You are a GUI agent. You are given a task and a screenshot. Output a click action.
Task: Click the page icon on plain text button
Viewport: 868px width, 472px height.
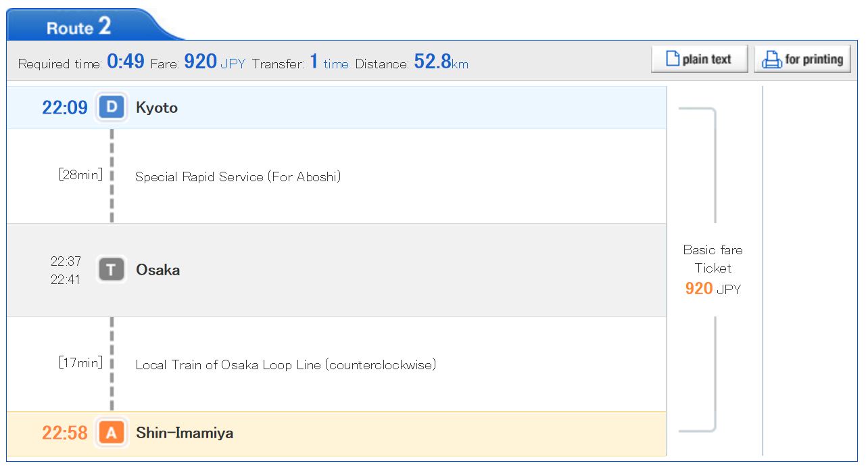click(672, 59)
